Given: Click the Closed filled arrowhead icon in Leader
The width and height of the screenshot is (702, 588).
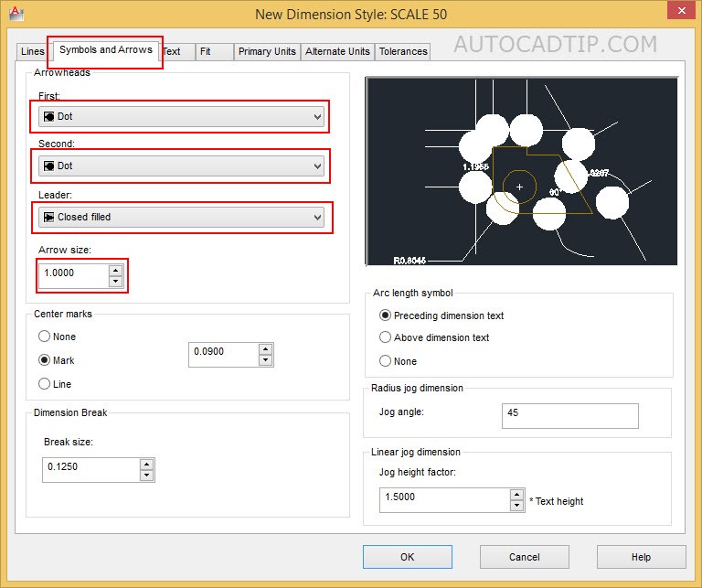Looking at the screenshot, I should click(48, 217).
